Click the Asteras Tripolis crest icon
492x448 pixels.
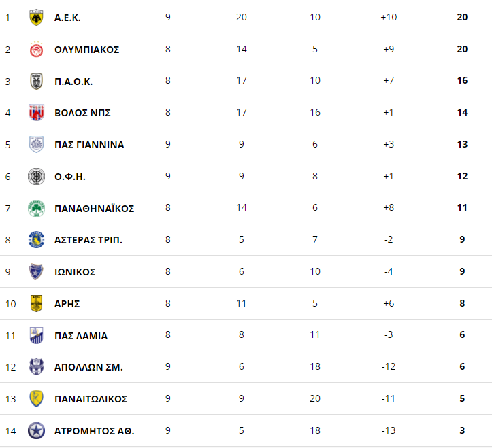click(x=36, y=240)
